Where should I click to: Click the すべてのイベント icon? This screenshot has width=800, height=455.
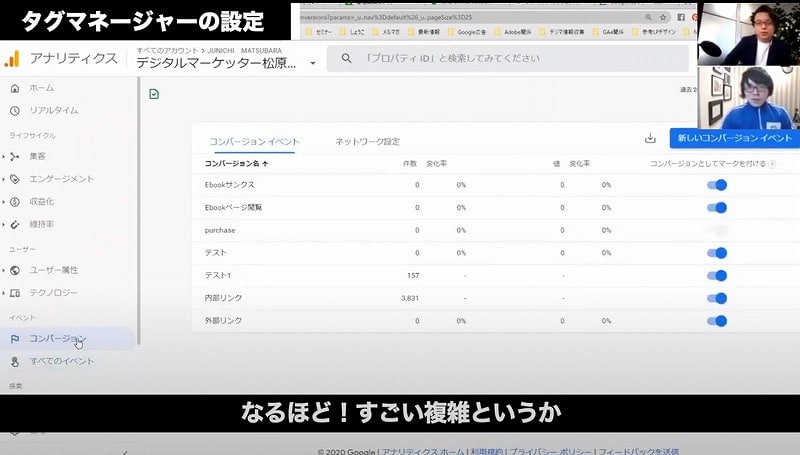[15, 362]
